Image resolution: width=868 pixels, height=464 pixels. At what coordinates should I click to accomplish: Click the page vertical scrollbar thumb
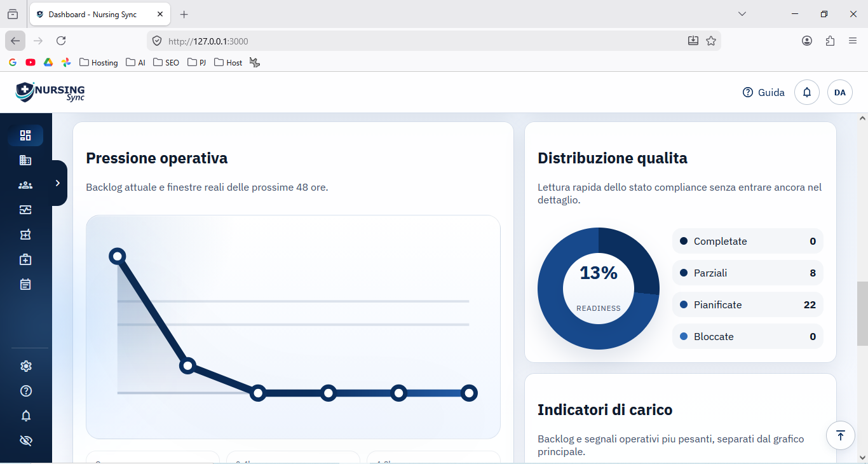(862, 313)
